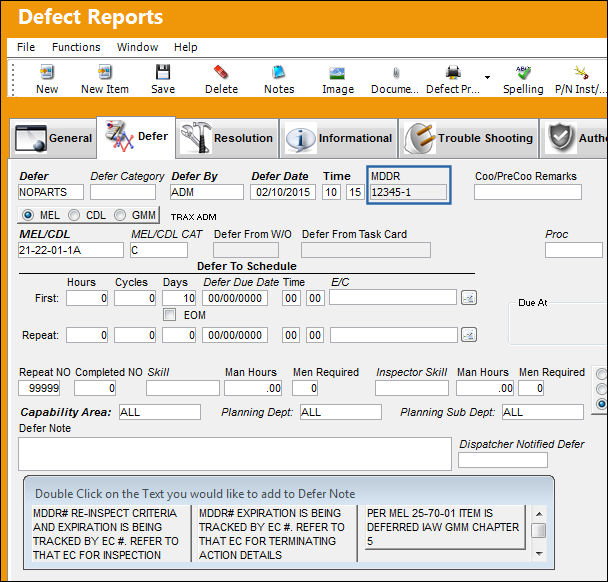Select the GMM radio button
The height and width of the screenshot is (582, 608).
(120, 215)
